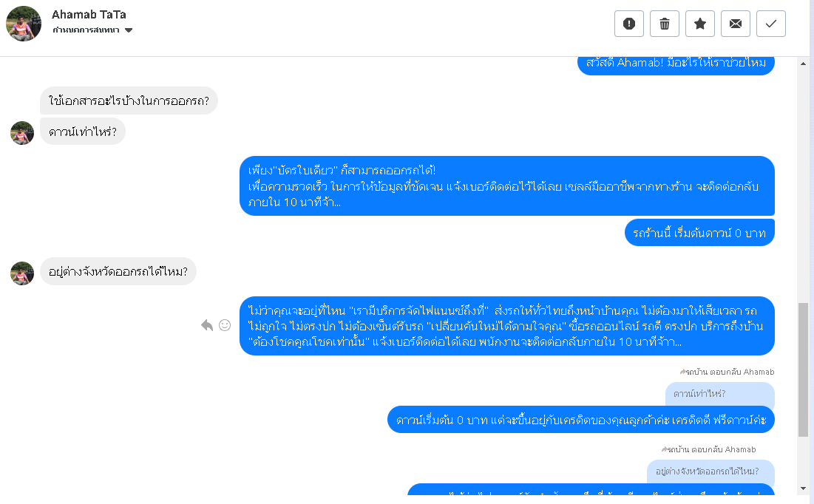Delete conversation with the trash icon
Image resolution: width=814 pixels, height=504 pixels.
tap(665, 24)
